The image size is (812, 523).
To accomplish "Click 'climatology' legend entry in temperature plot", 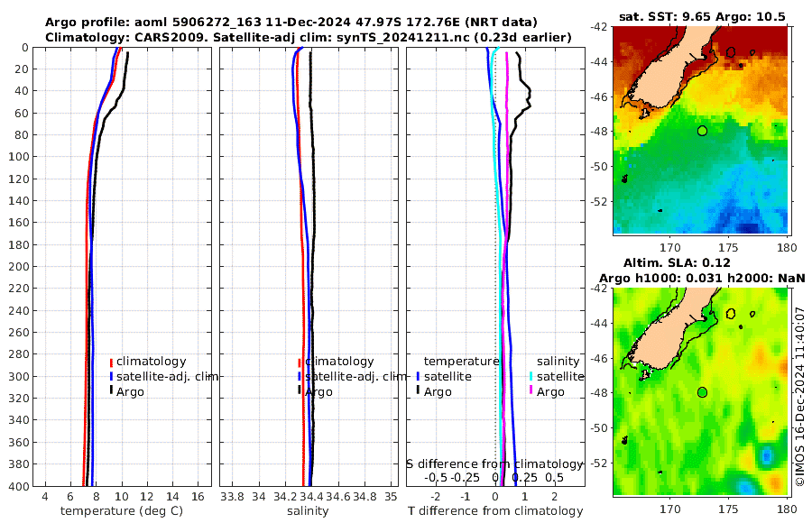I will tap(152, 362).
